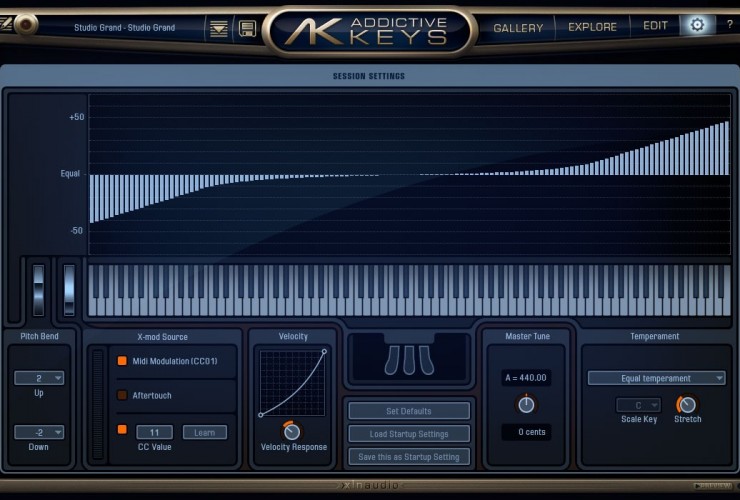Click the X-mod level meter

click(x=98, y=404)
